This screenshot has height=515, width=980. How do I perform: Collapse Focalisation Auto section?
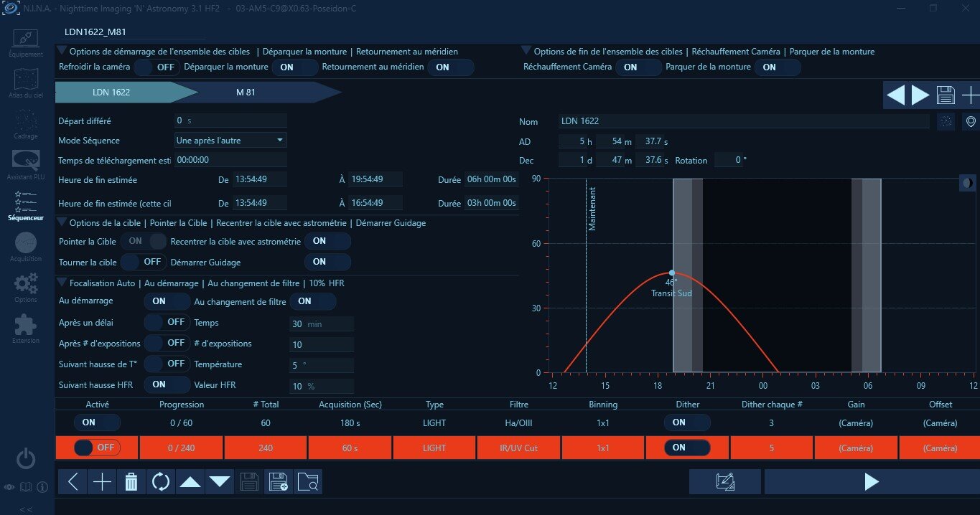(62, 283)
